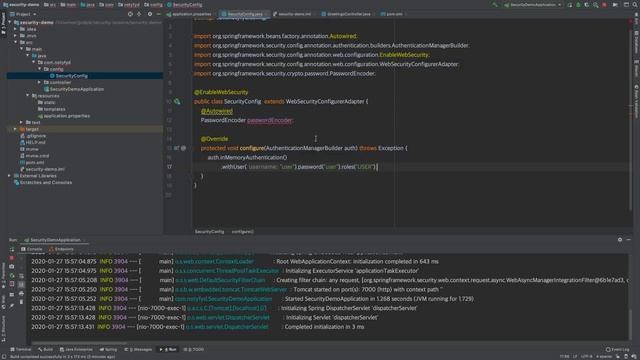Image resolution: width=640 pixels, height=360 pixels.
Task: Open Event Log in status bar
Action: pyautogui.click(x=618, y=349)
